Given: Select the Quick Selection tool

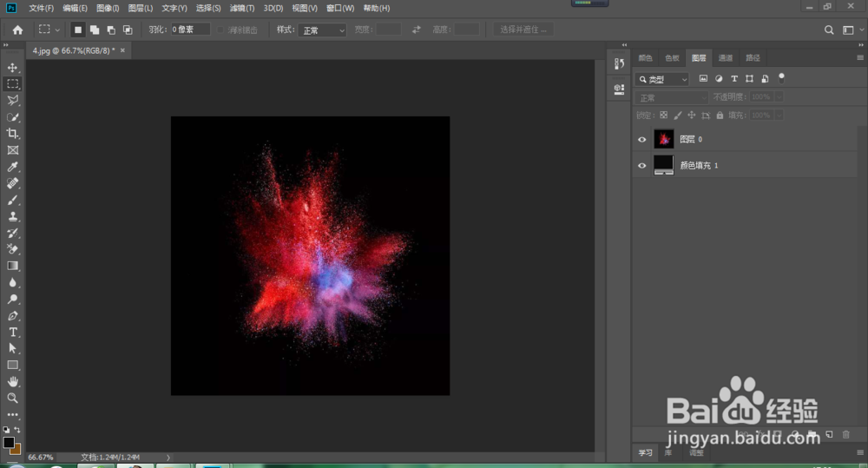Looking at the screenshot, I should coord(13,117).
